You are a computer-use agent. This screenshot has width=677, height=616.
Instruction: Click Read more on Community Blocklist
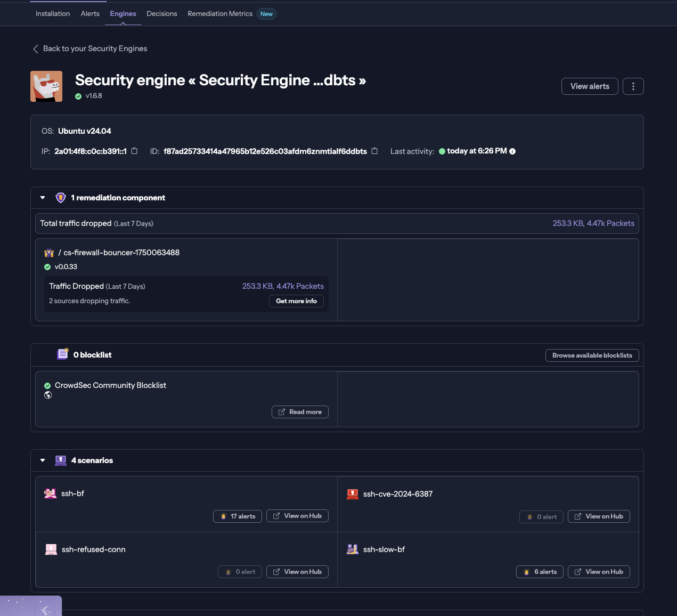tap(300, 412)
